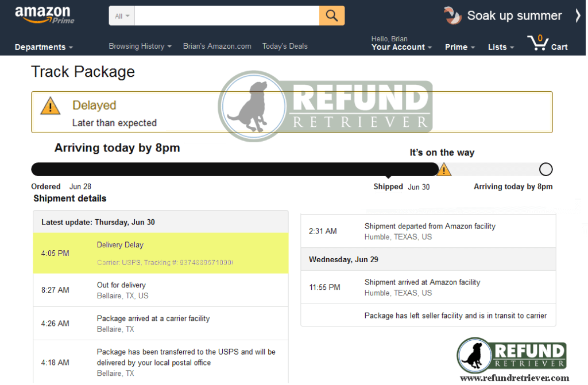Click the Track Package title

[83, 72]
